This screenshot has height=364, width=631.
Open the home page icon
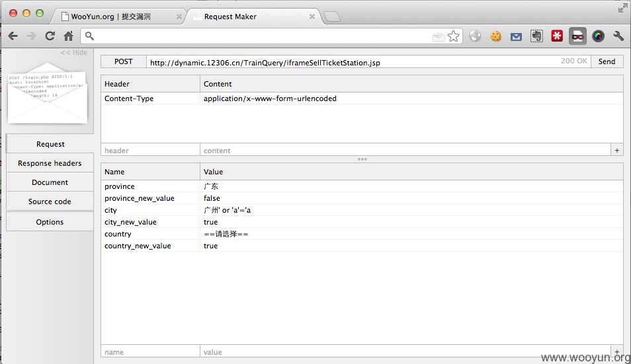point(68,36)
